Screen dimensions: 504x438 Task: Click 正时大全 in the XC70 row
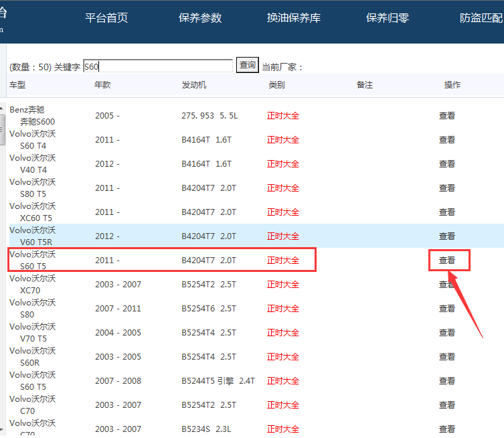click(283, 284)
